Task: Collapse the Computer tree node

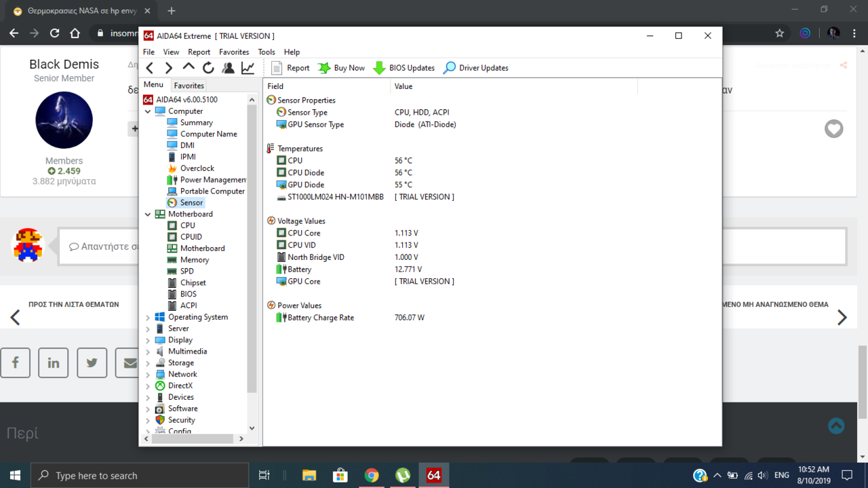Action: [148, 111]
